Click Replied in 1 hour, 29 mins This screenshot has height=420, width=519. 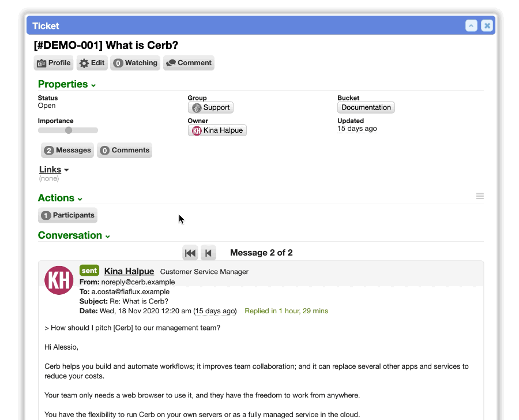click(286, 311)
